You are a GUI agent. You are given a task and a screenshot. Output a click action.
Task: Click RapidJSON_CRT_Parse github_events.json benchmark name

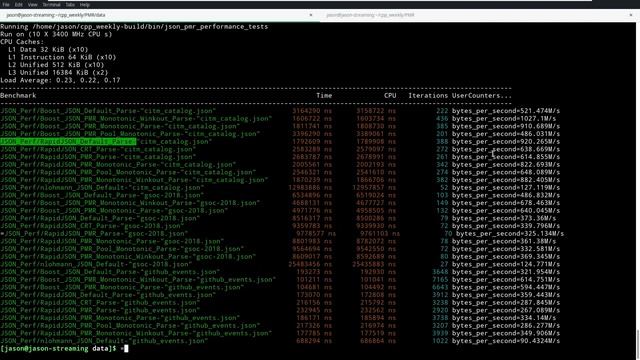(x=100, y=303)
